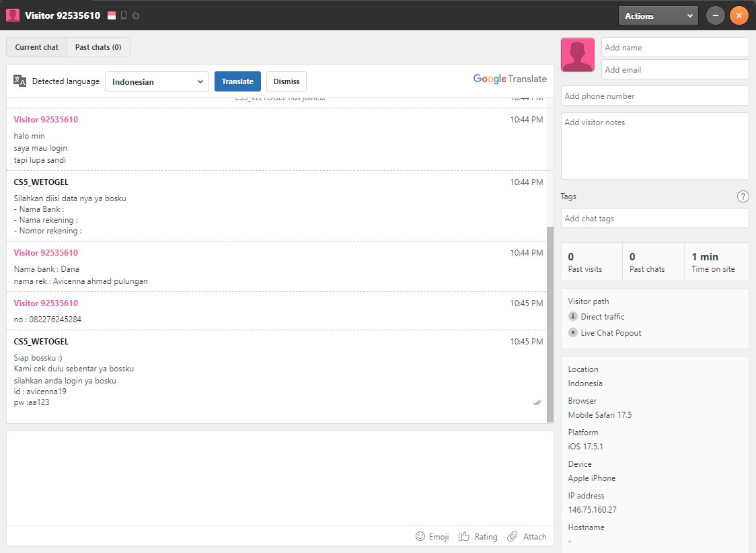Click the read-receipt double check mark
The height and width of the screenshot is (553, 756).
click(x=537, y=402)
